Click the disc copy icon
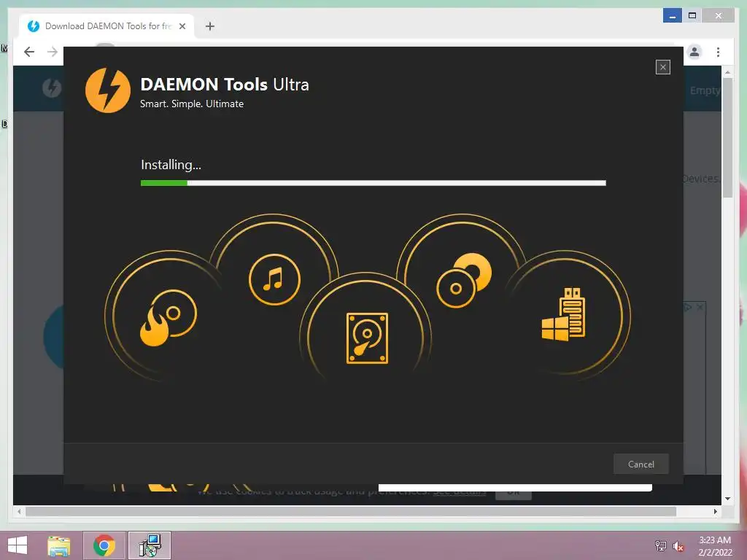The width and height of the screenshot is (747, 560). [463, 281]
